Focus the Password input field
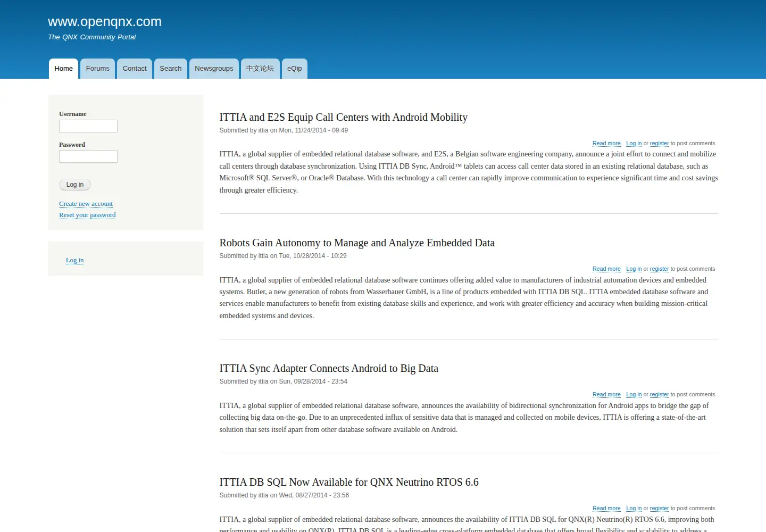Image resolution: width=766 pixels, height=532 pixels. tap(88, 156)
